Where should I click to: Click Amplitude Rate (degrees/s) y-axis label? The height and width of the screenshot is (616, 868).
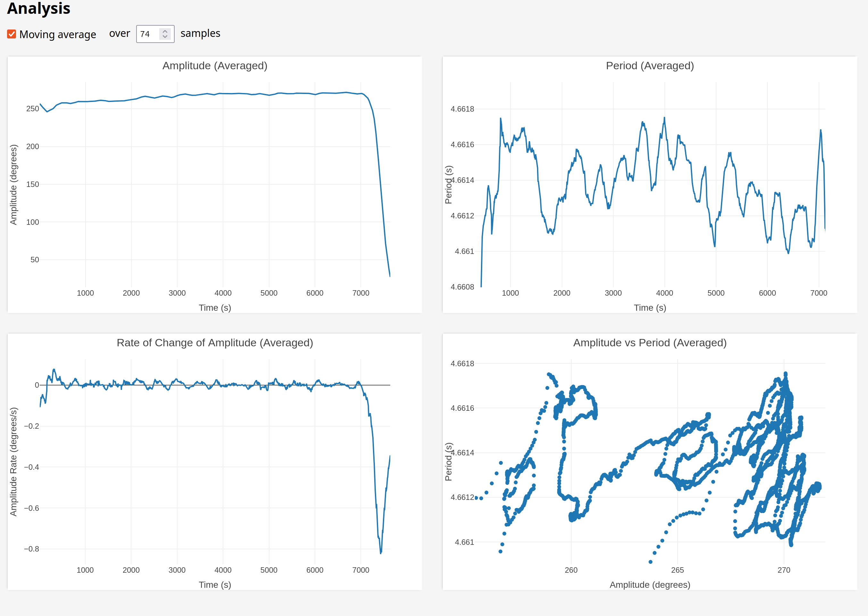[14, 462]
